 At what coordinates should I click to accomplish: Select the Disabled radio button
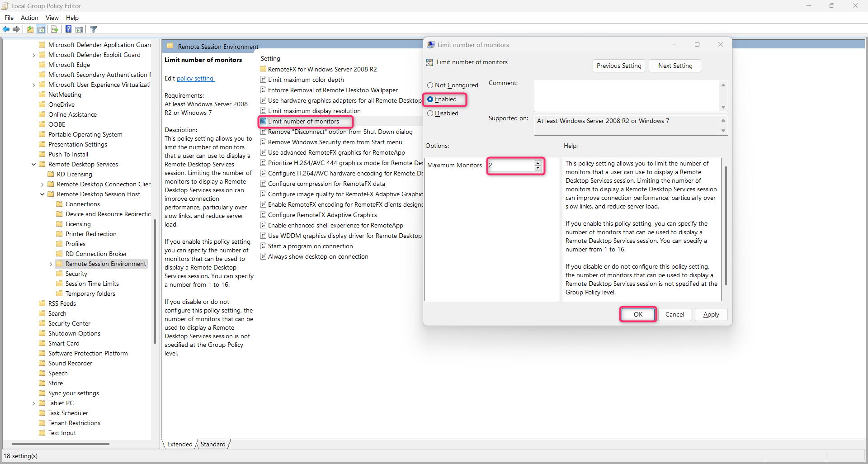[430, 113]
